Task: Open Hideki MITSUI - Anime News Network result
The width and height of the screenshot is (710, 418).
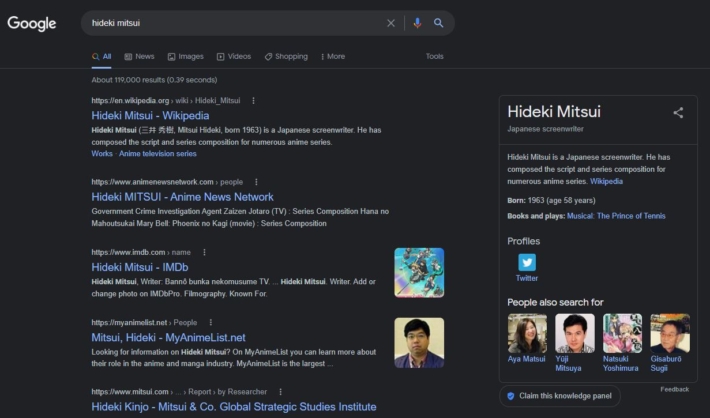Action: coord(182,197)
